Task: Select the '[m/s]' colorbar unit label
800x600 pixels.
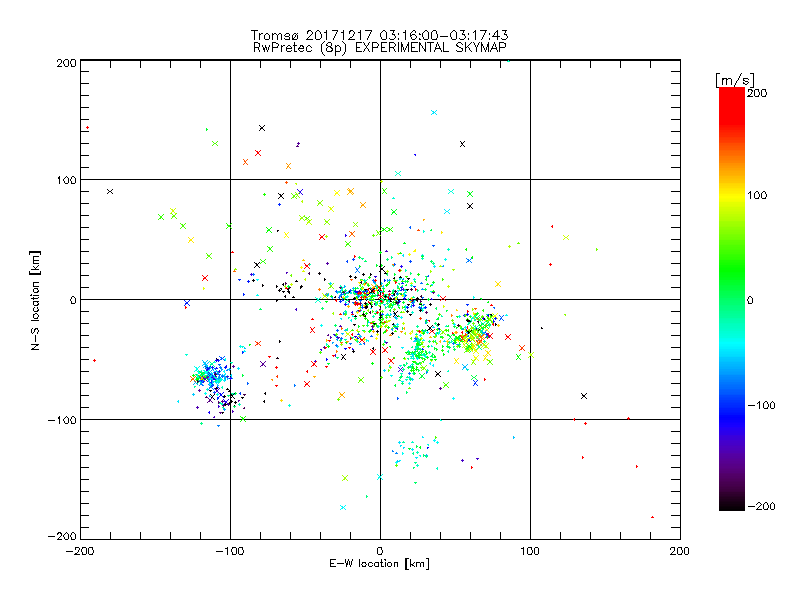Action: pyautogui.click(x=735, y=80)
